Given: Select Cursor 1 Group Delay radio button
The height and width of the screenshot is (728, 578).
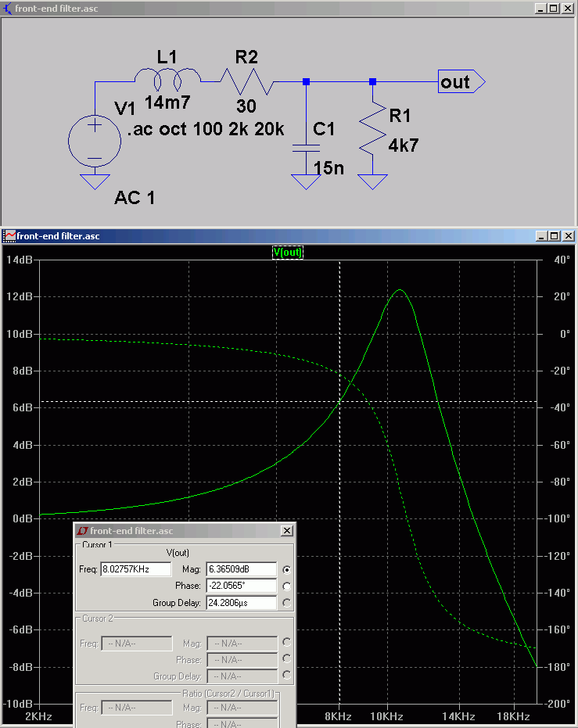Looking at the screenshot, I should 287,602.
